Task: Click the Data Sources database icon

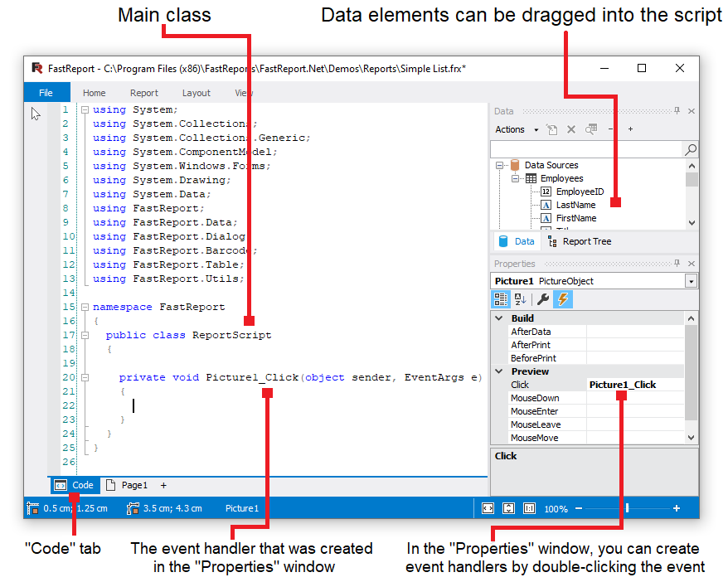Action: tap(515, 165)
